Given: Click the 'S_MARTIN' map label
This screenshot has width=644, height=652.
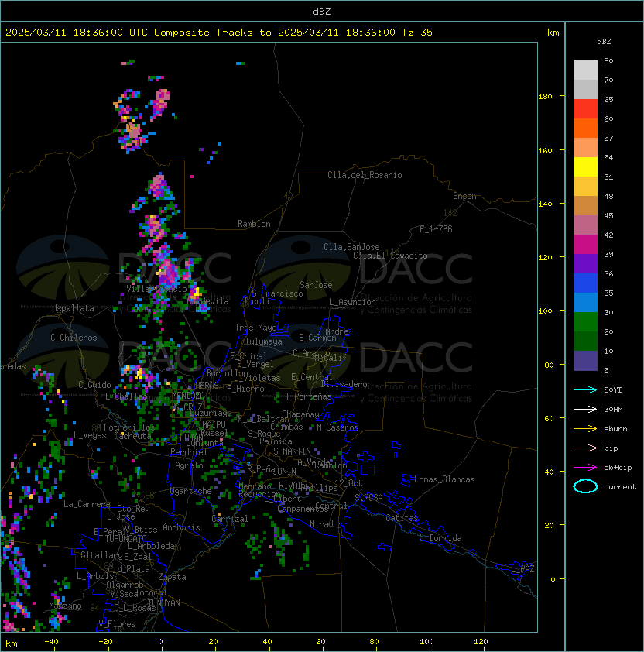Looking at the screenshot, I should (292, 451).
